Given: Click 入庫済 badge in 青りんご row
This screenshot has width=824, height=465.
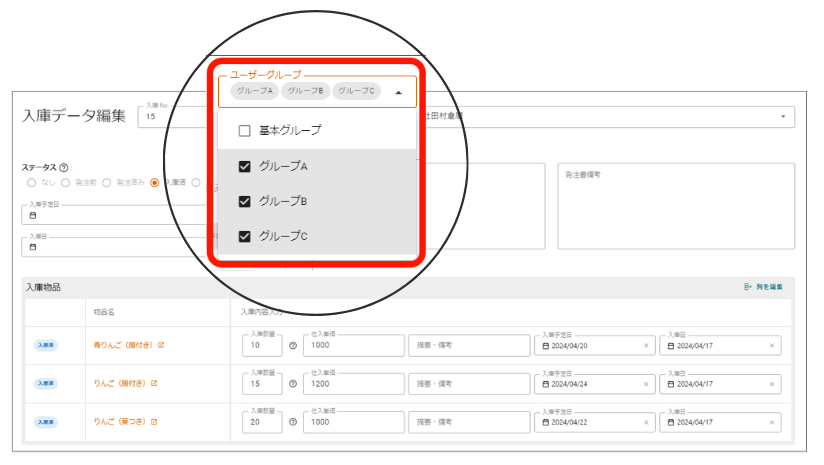Looking at the screenshot, I should tap(46, 345).
